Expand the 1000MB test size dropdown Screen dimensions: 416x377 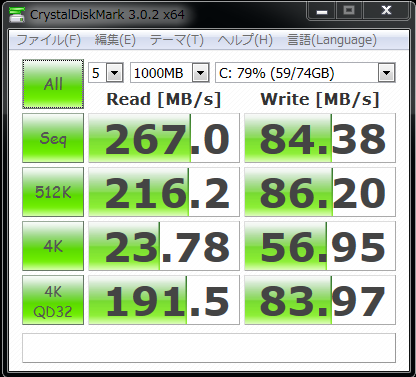170,73
